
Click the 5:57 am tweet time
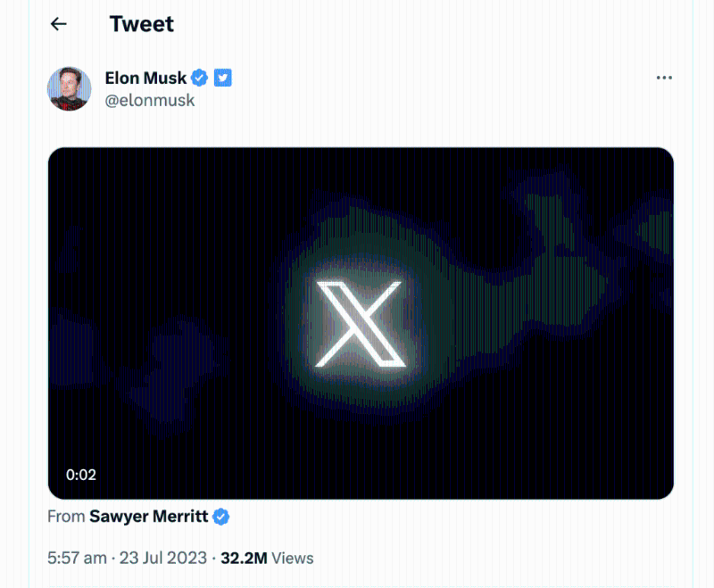pos(79,559)
